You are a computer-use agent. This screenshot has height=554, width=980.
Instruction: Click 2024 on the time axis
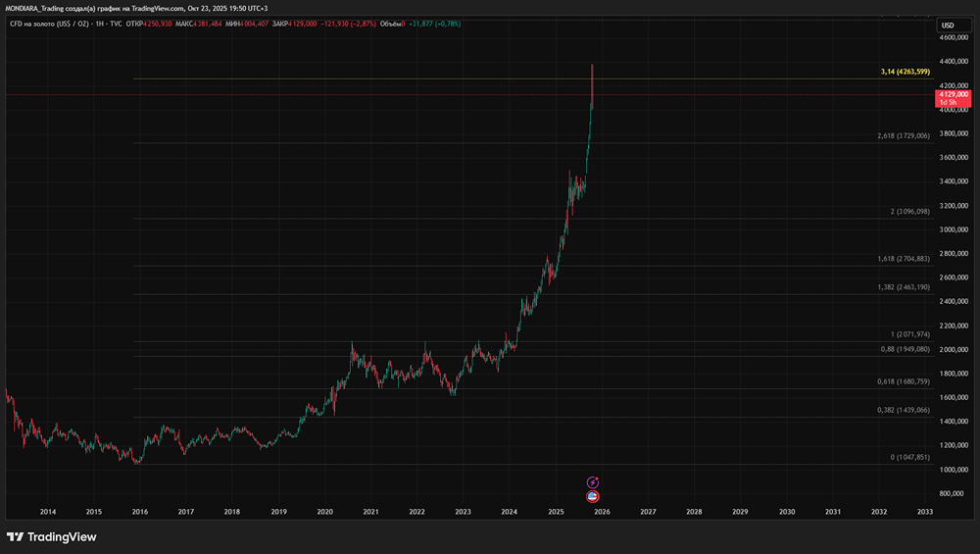510,512
